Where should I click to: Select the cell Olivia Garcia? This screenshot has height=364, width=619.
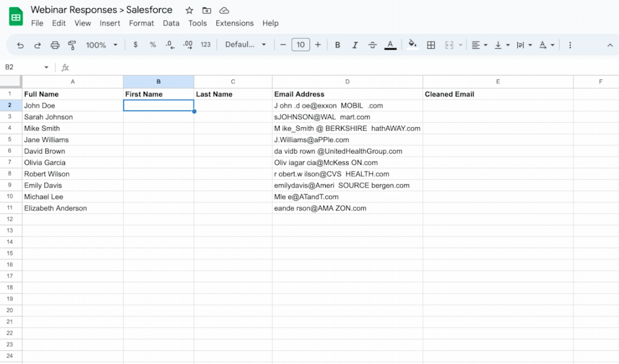coord(73,163)
